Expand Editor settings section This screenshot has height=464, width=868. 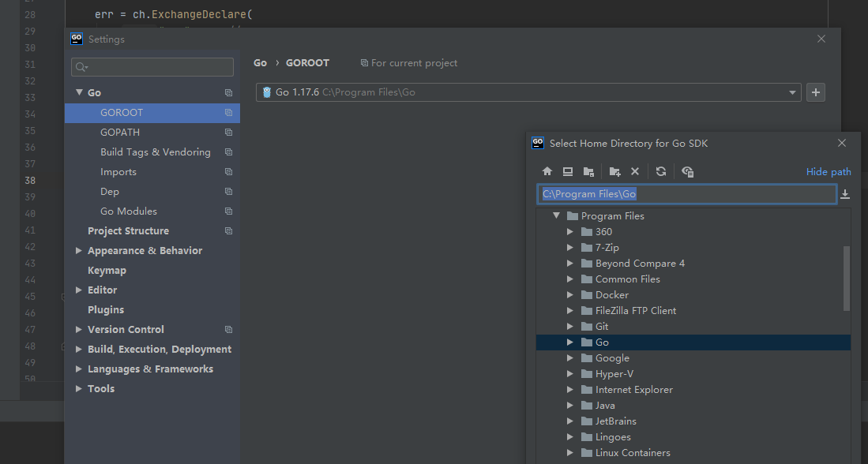(79, 290)
